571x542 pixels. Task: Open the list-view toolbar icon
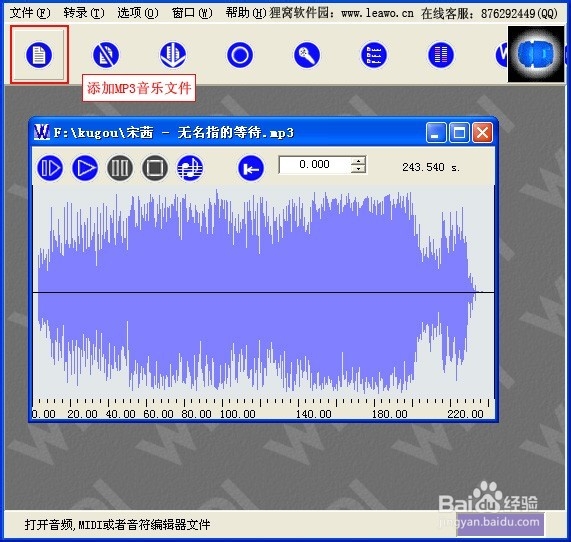pyautogui.click(x=374, y=55)
